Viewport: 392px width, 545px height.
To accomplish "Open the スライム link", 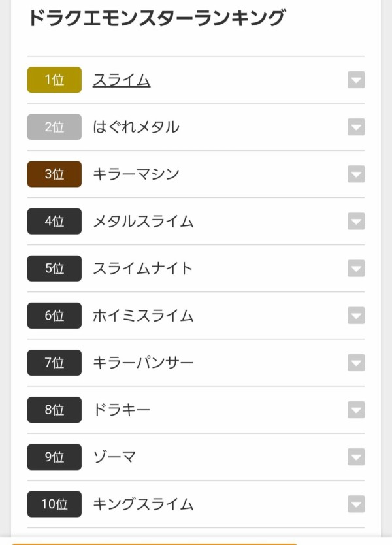I will coord(122,80).
